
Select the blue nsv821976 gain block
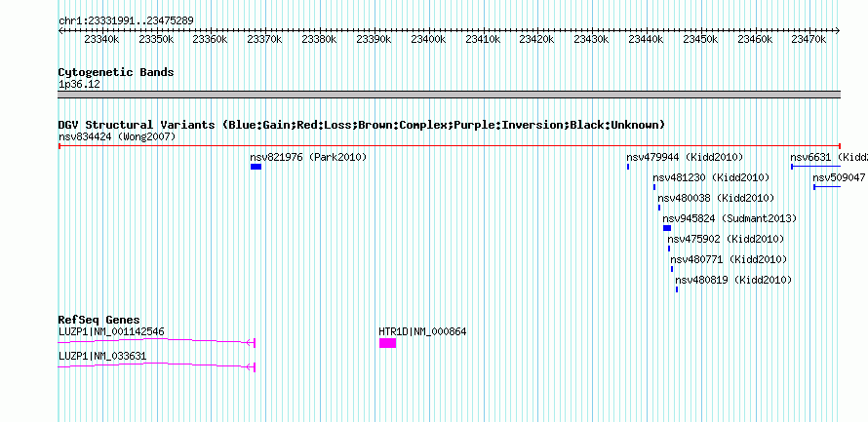click(256, 167)
